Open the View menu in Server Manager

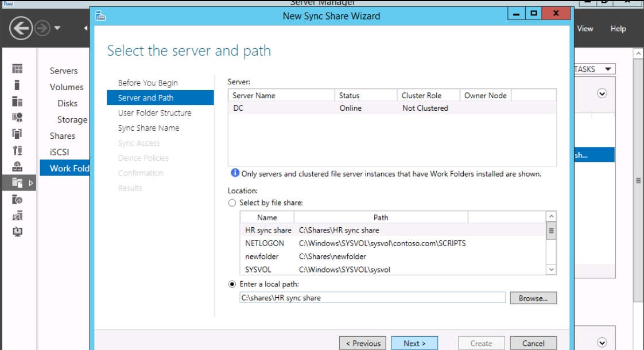(x=585, y=29)
